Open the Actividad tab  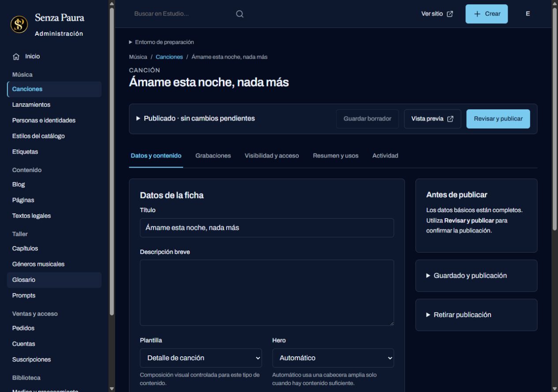(x=386, y=156)
